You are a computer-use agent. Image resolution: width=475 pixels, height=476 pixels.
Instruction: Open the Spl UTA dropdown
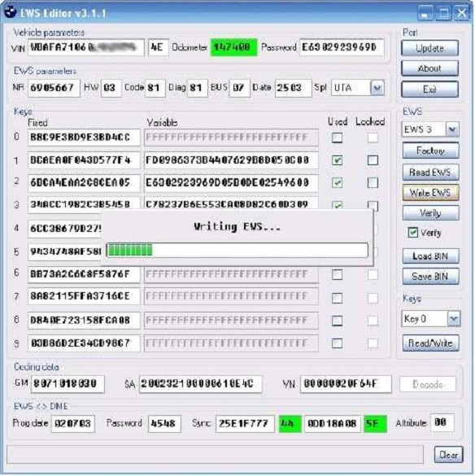click(x=377, y=89)
